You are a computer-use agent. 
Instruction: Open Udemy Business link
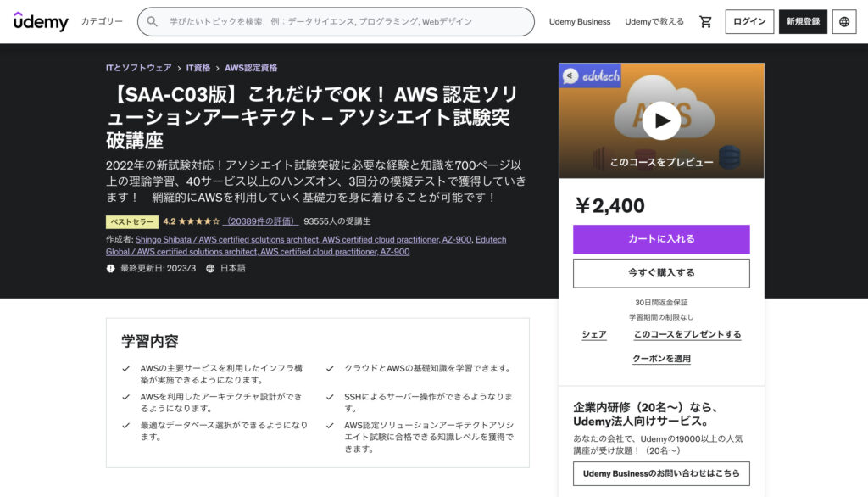pos(580,21)
